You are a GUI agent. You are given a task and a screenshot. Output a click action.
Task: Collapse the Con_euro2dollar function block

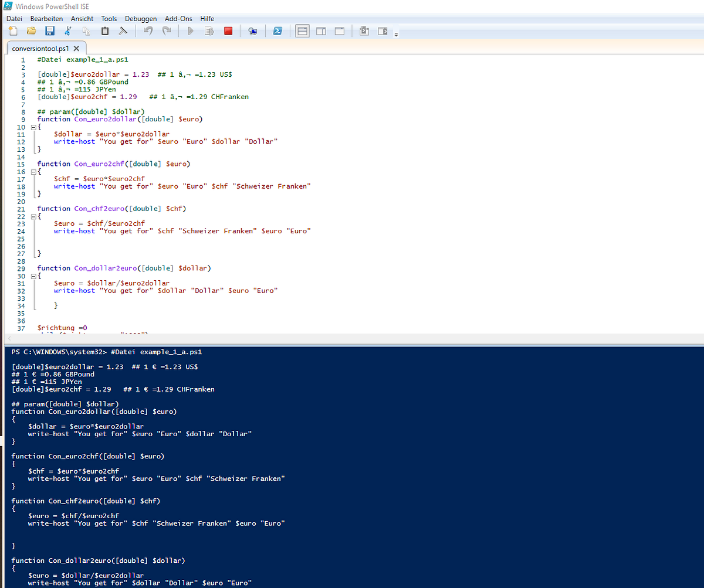(x=33, y=127)
